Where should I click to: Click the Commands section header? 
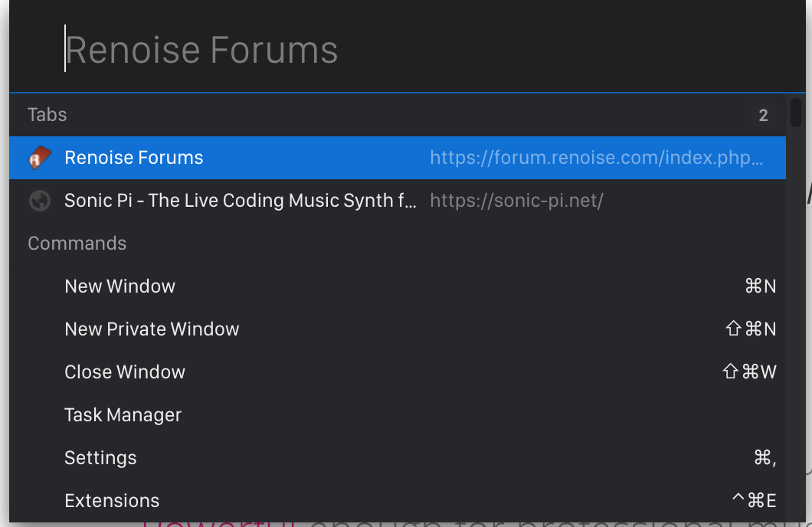click(x=77, y=244)
